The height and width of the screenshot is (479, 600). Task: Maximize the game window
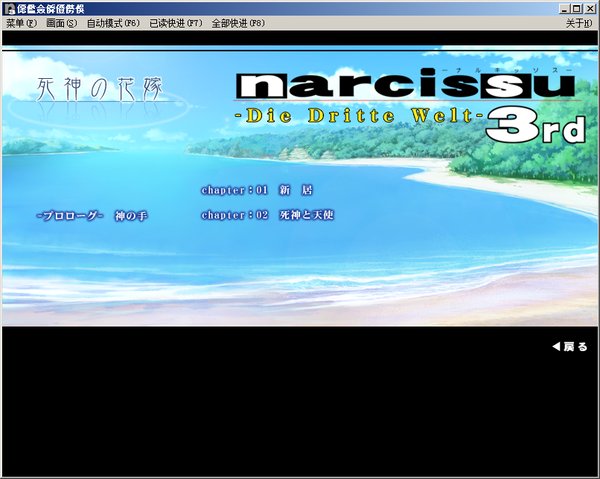coord(577,8)
